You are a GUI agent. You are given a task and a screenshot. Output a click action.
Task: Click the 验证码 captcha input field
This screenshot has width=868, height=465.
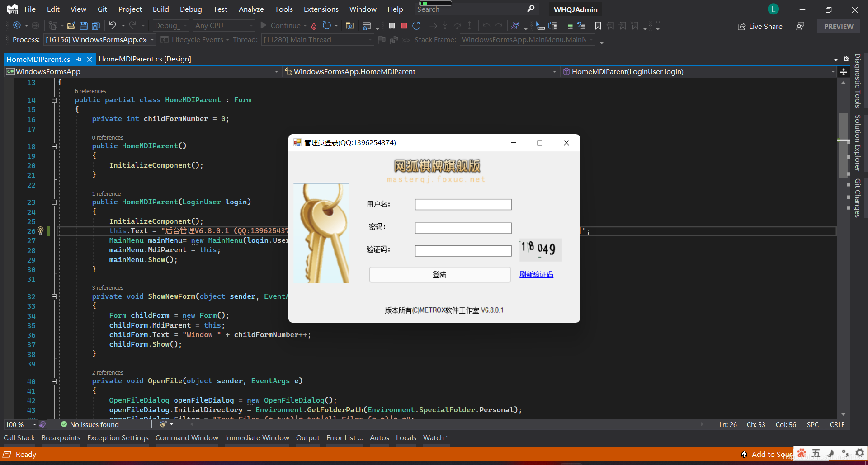[463, 250]
